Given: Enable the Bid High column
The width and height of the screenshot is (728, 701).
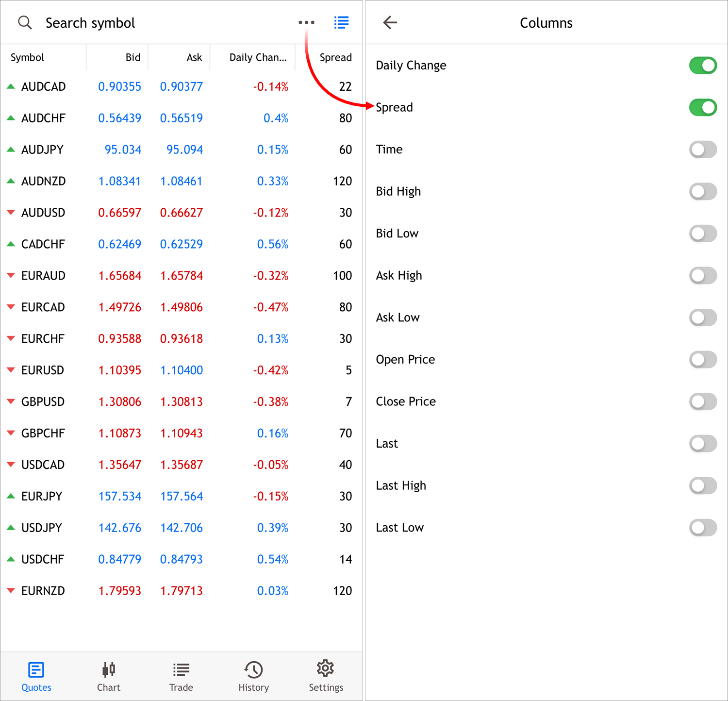Looking at the screenshot, I should coord(703,191).
